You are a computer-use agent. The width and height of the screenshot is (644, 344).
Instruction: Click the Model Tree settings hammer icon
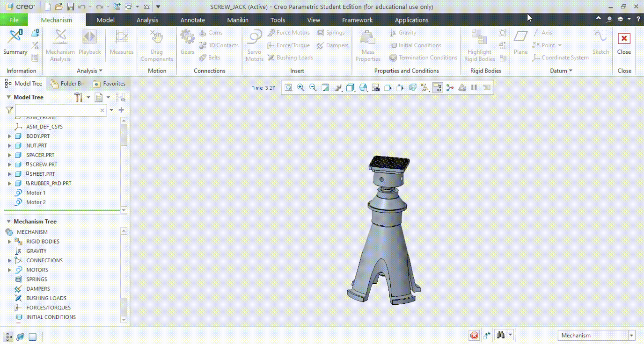[79, 97]
